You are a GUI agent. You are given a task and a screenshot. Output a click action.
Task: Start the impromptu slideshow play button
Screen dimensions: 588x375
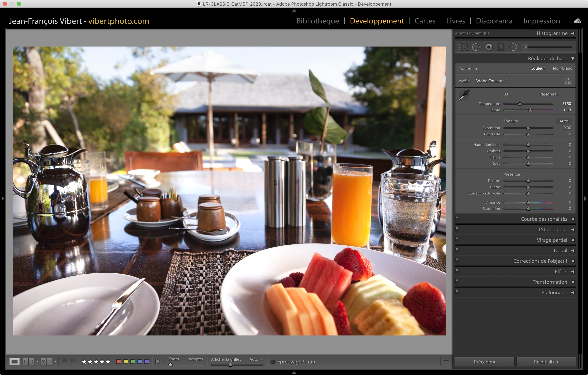coord(158,362)
